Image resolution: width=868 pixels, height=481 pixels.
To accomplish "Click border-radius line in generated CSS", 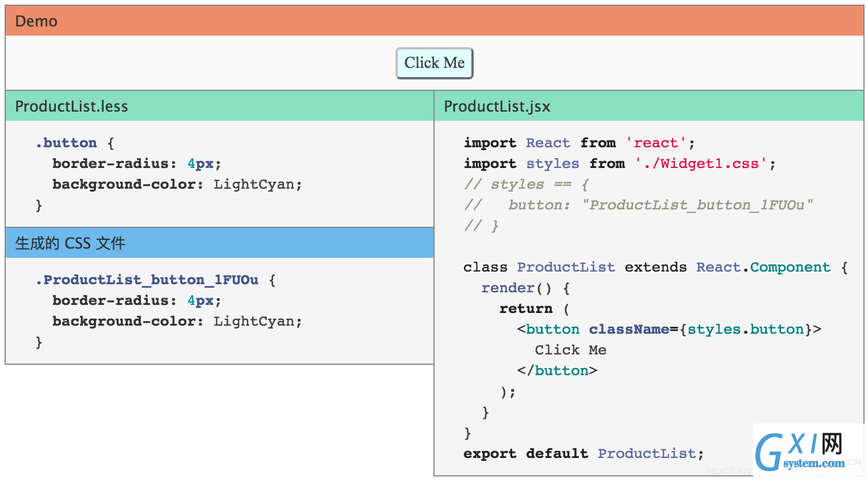I will 137,300.
